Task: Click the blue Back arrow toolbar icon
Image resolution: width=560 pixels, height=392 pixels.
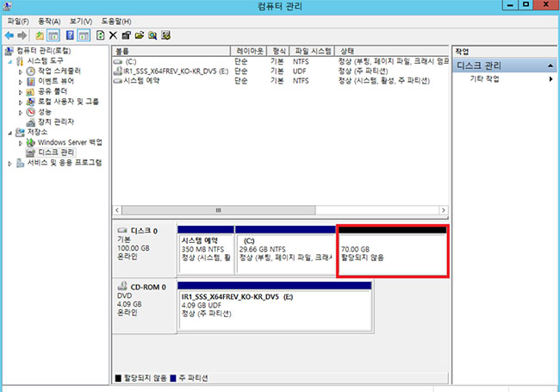Action: point(9,35)
